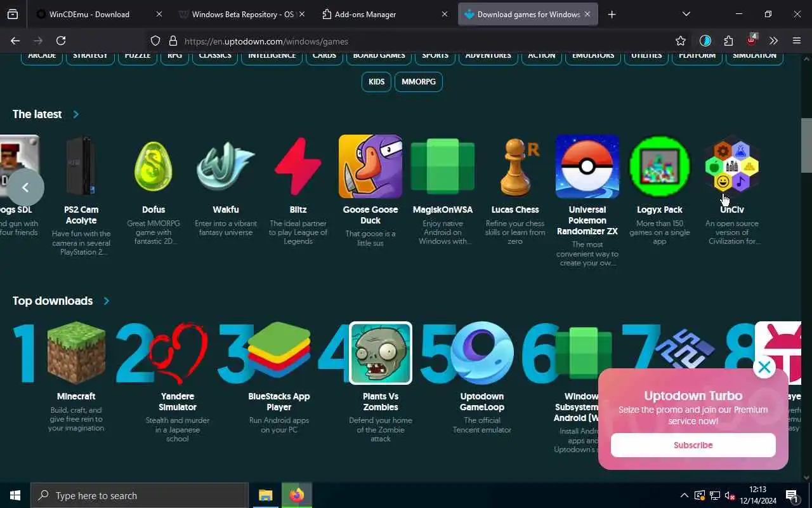Open the uBlock Origin extension icon
This screenshot has height=508, width=812.
click(752, 40)
